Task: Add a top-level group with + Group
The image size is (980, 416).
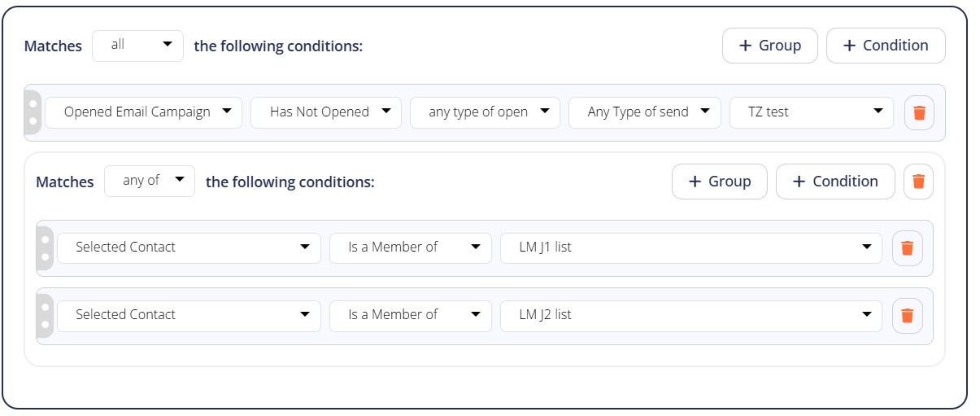Action: click(x=770, y=46)
